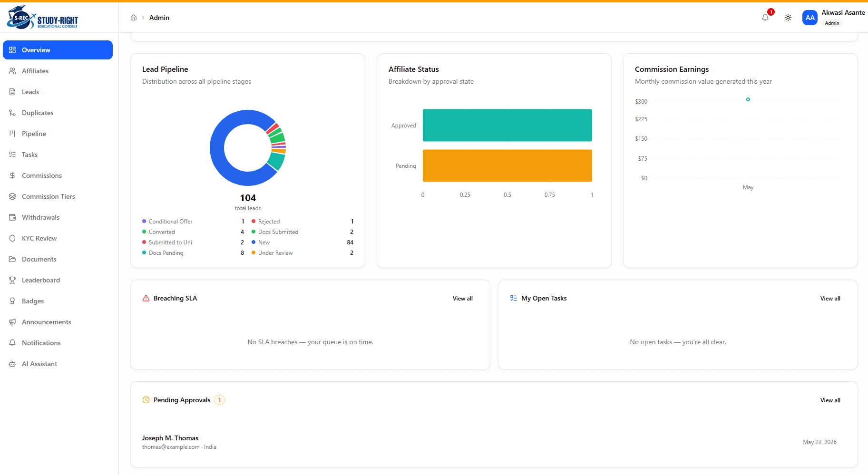This screenshot has height=475, width=868.
Task: Click the KYC Review shield icon
Action: [12, 238]
